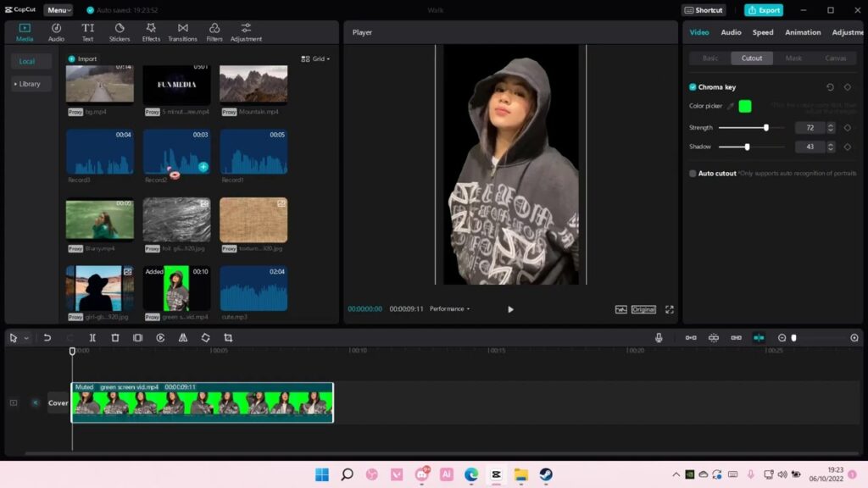The height and width of the screenshot is (488, 868).
Task: Click the Mirror tool icon
Action: pyautogui.click(x=182, y=338)
